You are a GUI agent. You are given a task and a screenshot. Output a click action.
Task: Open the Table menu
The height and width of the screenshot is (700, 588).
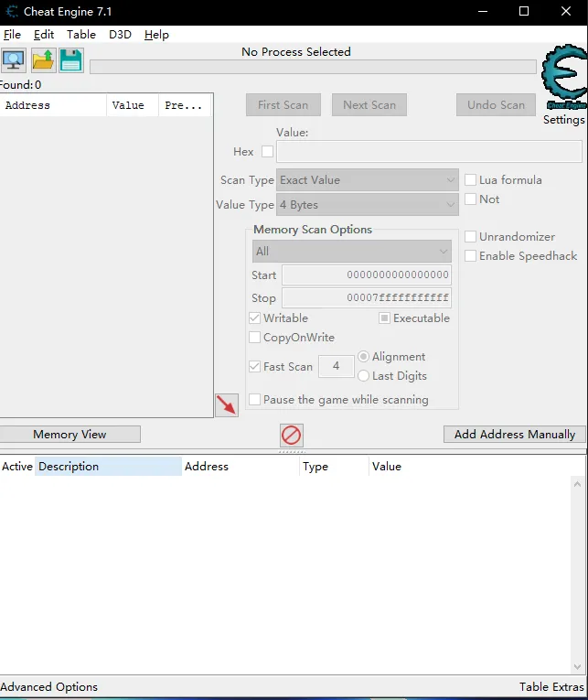coord(81,35)
